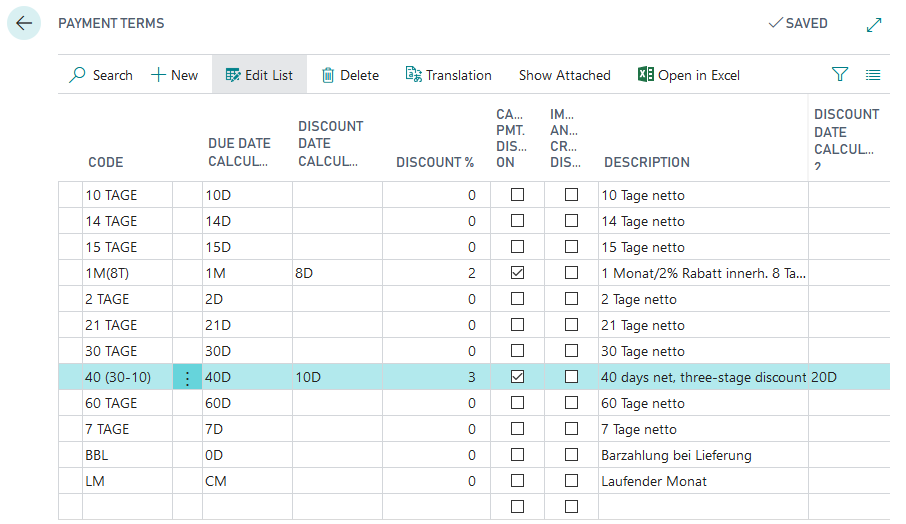
Task: Click the Discount % cell for 1M(8T)
Action: point(435,273)
